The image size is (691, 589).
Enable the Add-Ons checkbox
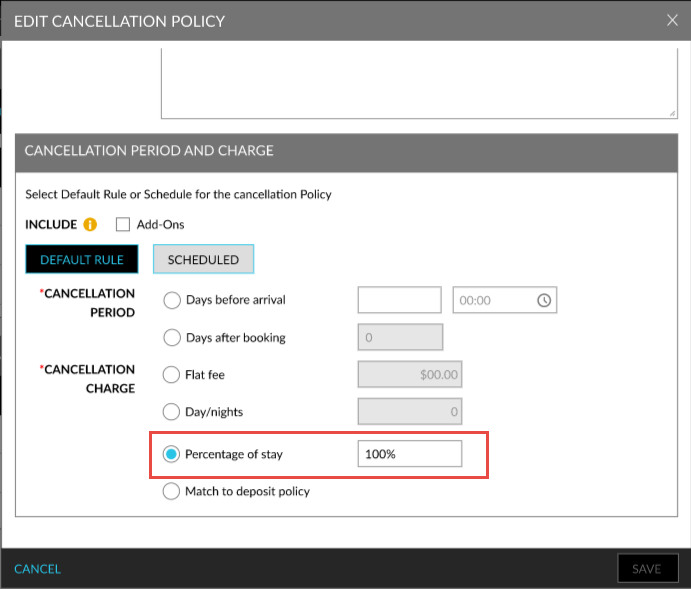click(123, 224)
